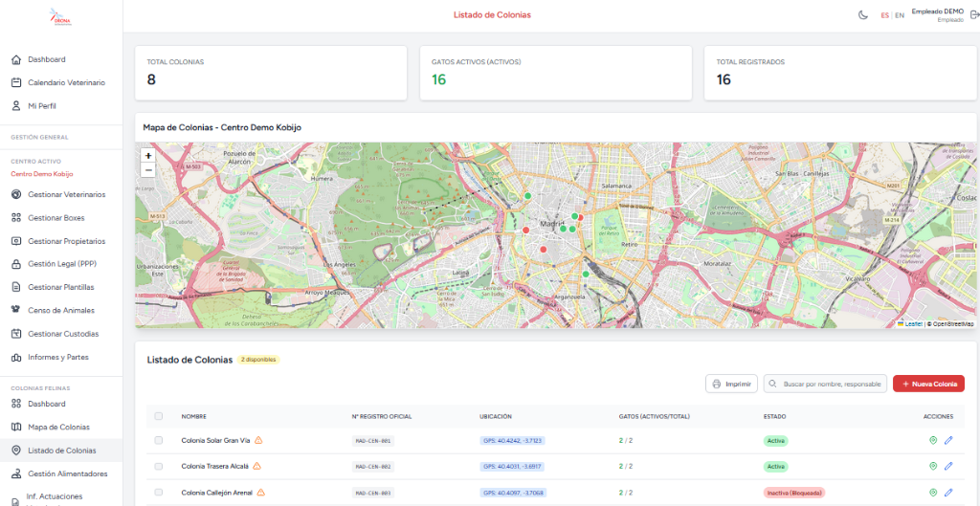The width and height of the screenshot is (980, 506).
Task: Click registry code MAD-CEN-001
Action: [373, 440]
